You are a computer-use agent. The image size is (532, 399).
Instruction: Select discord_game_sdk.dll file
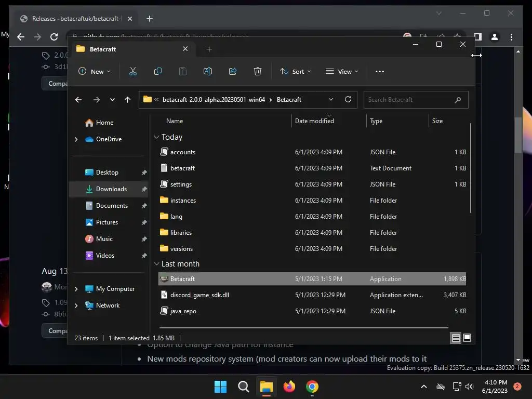tap(312, 295)
